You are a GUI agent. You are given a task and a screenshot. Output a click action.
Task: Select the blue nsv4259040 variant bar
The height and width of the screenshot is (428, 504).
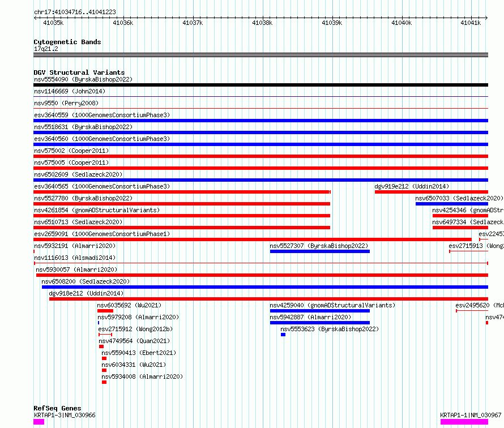click(320, 311)
